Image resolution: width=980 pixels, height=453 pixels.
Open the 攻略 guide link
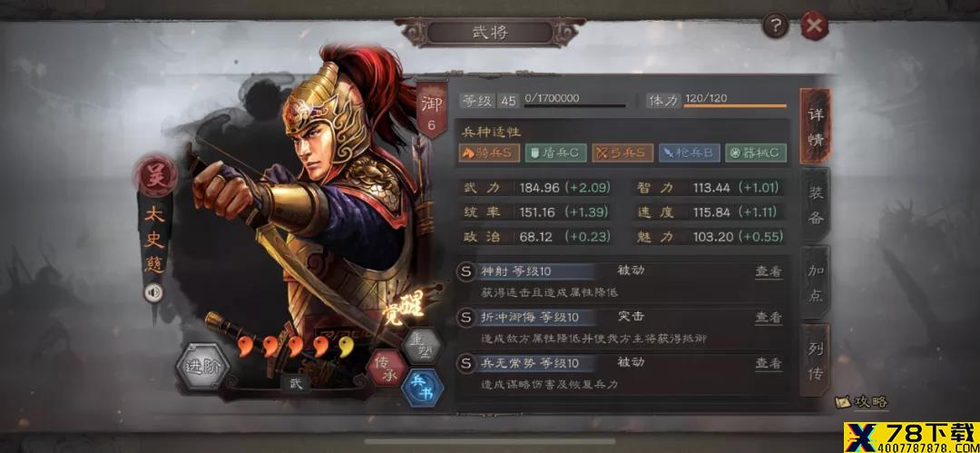[x=863, y=401]
